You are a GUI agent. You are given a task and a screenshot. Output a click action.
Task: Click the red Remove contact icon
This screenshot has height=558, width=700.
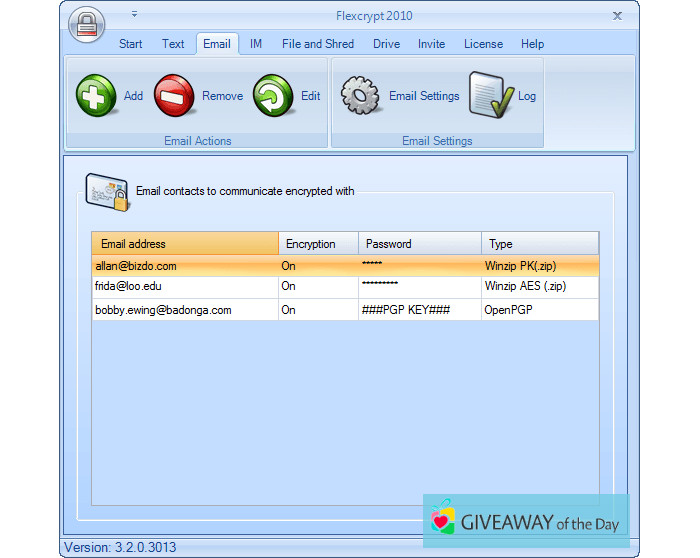pyautogui.click(x=175, y=96)
